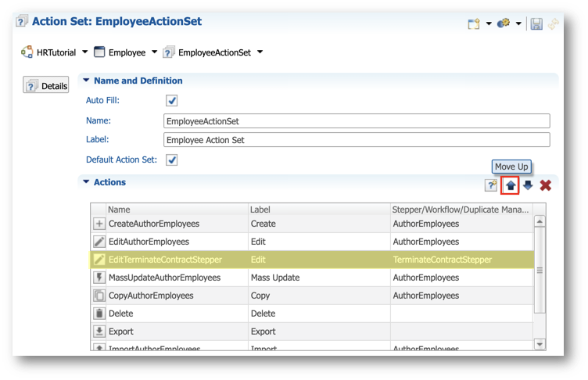Click the action set icon beside page title
This screenshot has width=588, height=380.
click(x=22, y=21)
